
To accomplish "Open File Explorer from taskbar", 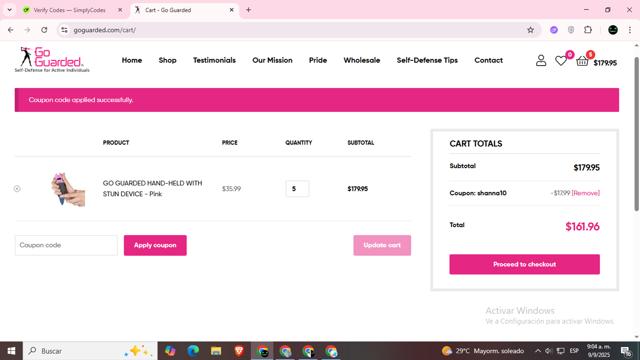I will click(x=216, y=351).
